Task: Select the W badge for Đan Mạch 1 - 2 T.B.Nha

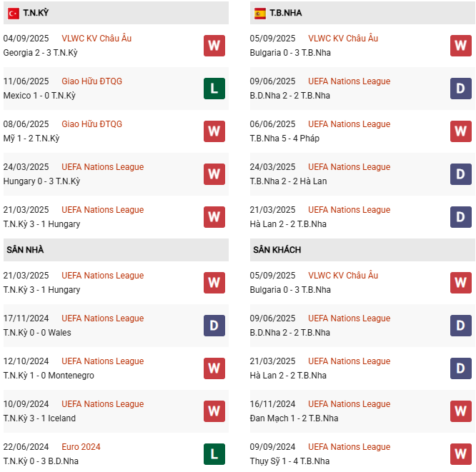Action: click(x=461, y=411)
